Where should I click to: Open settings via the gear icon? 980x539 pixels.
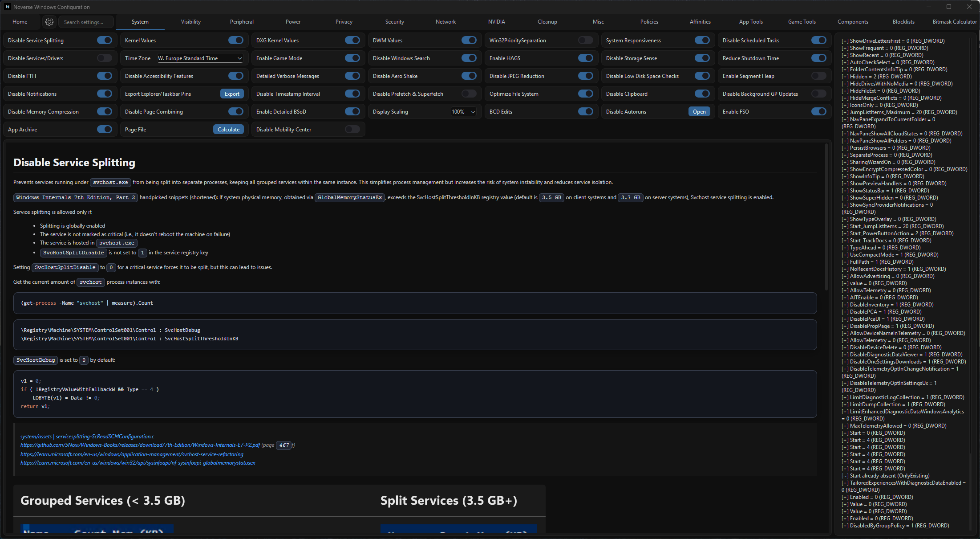click(x=49, y=22)
